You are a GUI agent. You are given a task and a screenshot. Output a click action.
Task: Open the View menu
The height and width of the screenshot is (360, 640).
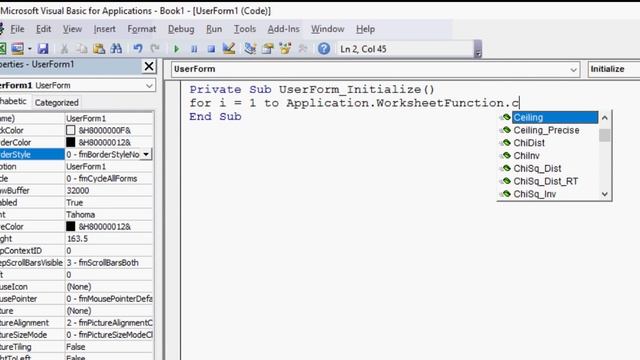(x=72, y=29)
